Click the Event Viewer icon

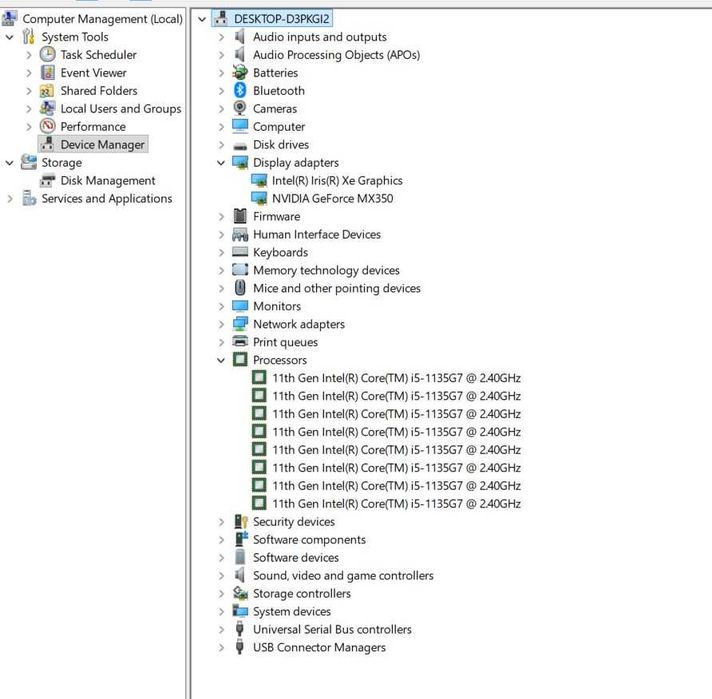click(48, 73)
